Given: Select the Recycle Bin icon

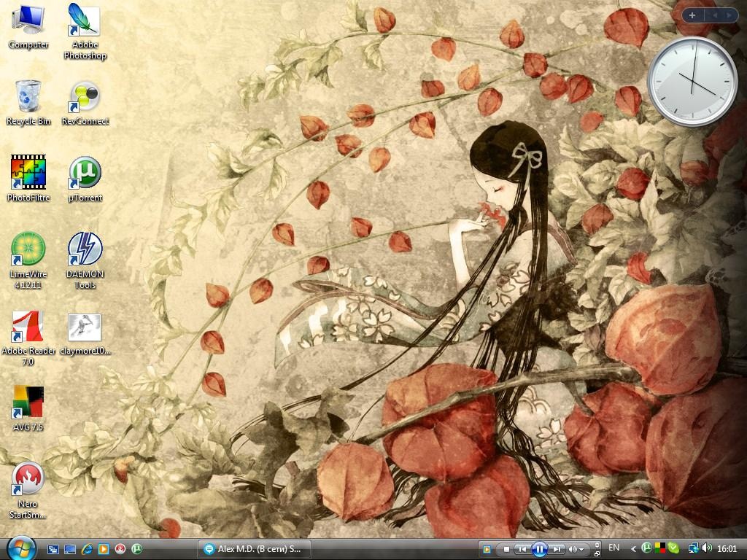Looking at the screenshot, I should [x=28, y=103].
